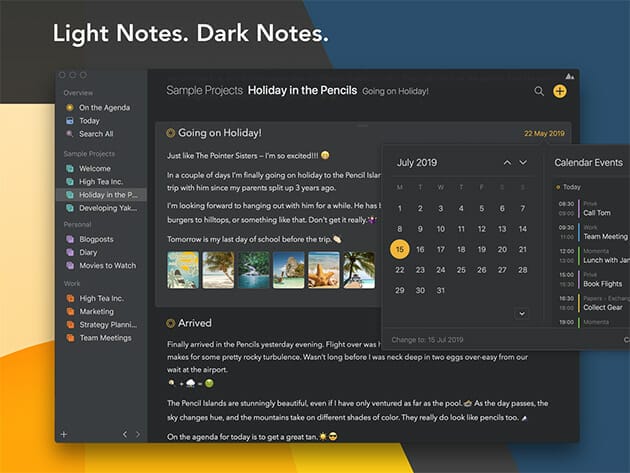Image resolution: width=630 pixels, height=473 pixels.
Task: Select Marketing under Work
Action: (x=98, y=311)
